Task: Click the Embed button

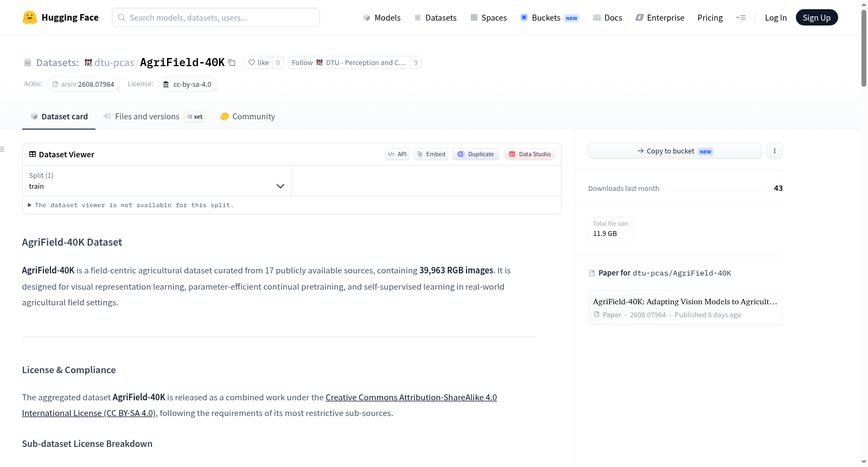Action: pyautogui.click(x=431, y=154)
